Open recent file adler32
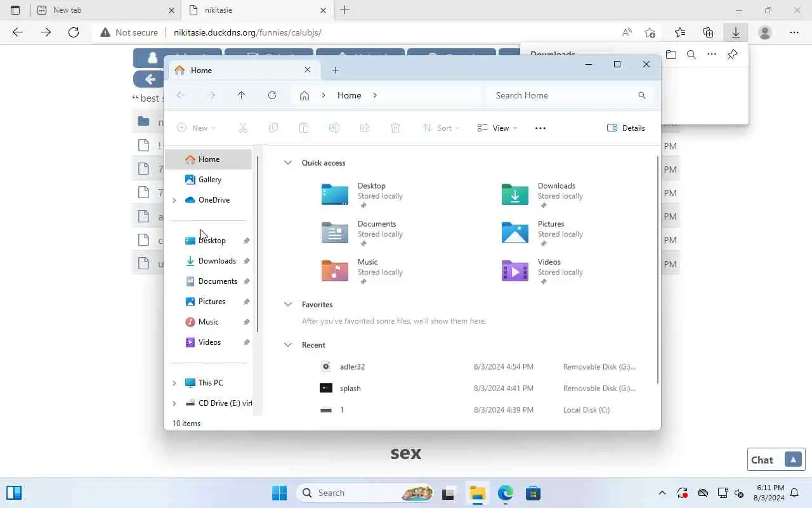 pyautogui.click(x=480, y=367)
